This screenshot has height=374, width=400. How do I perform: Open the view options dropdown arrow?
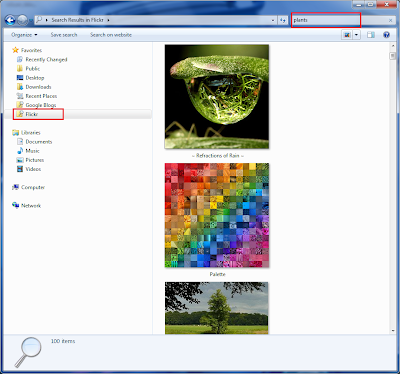[x=357, y=35]
